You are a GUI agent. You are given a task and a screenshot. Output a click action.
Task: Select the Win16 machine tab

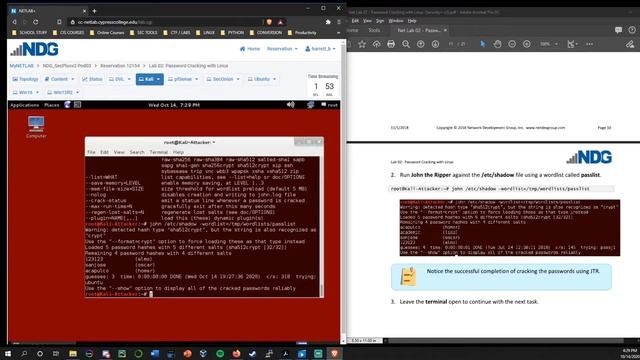[26, 93]
